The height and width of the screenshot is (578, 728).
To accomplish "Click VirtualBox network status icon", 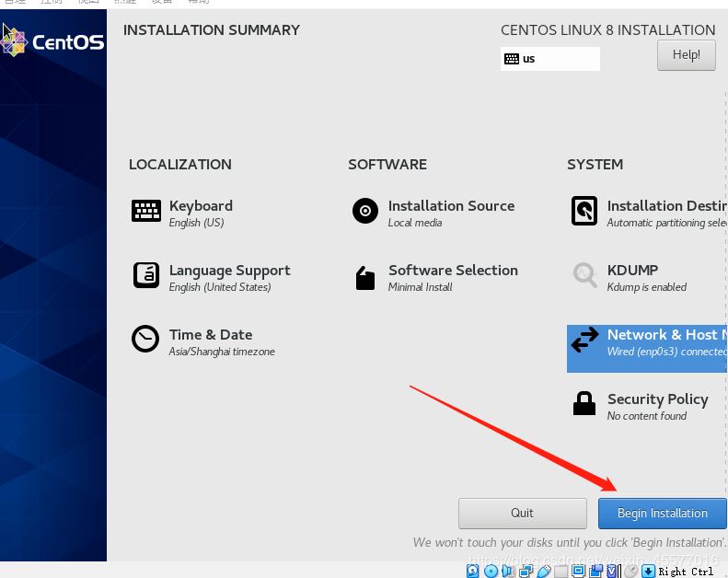I will 526,571.
